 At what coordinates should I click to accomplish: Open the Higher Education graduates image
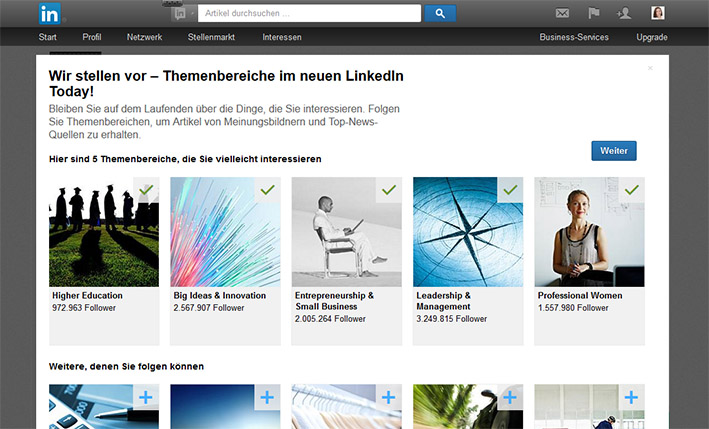click(104, 232)
